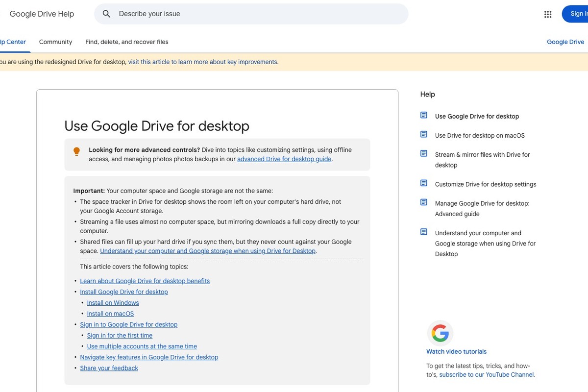Click the sidebar Help heading
The image size is (588, 392).
[428, 95]
